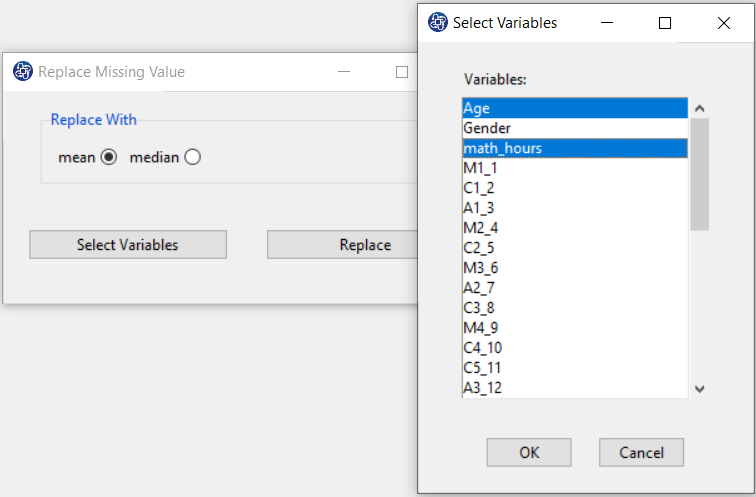756x497 pixels.
Task: Select the Gender variable in list
Action: coord(575,128)
